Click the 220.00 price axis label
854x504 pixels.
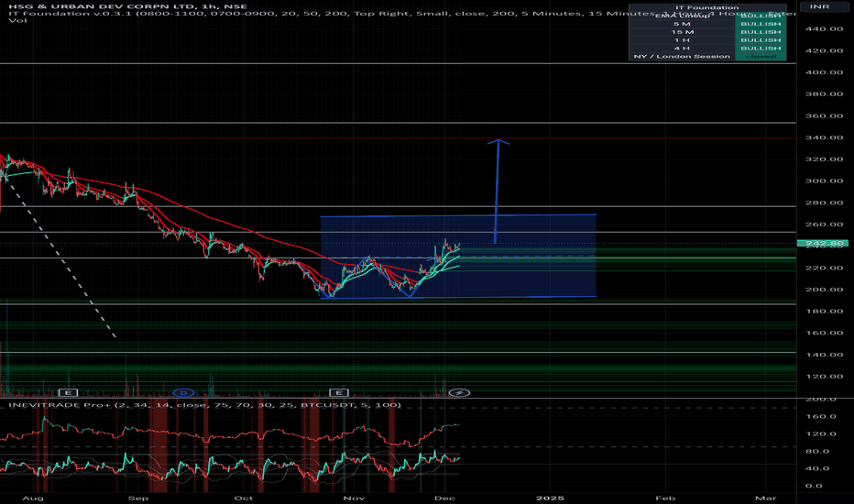824,268
